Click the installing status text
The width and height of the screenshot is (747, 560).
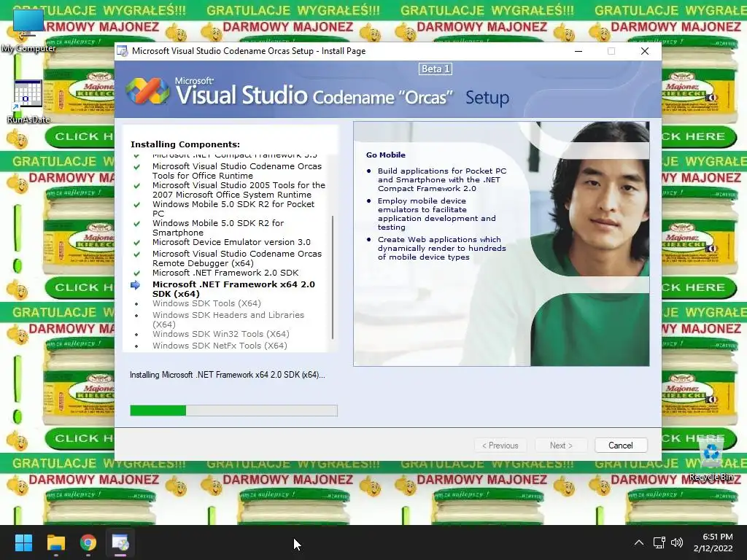pos(228,375)
